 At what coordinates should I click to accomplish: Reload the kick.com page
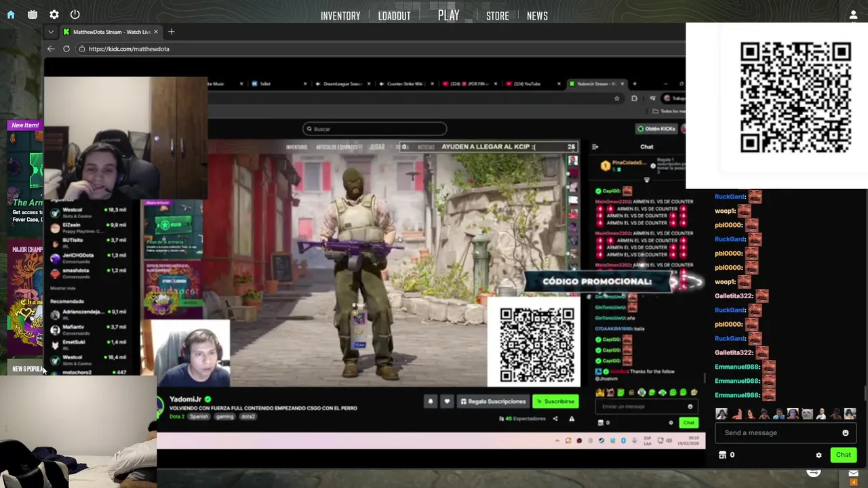(66, 49)
